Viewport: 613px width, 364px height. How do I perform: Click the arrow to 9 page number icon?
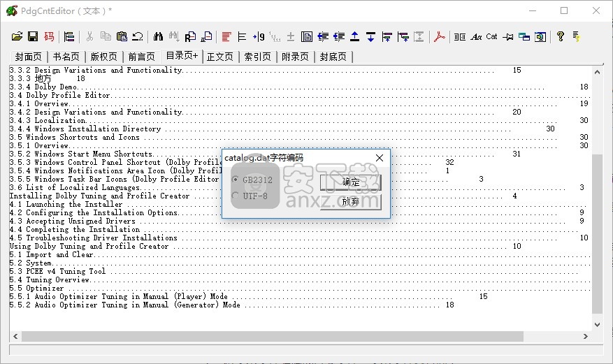259,37
